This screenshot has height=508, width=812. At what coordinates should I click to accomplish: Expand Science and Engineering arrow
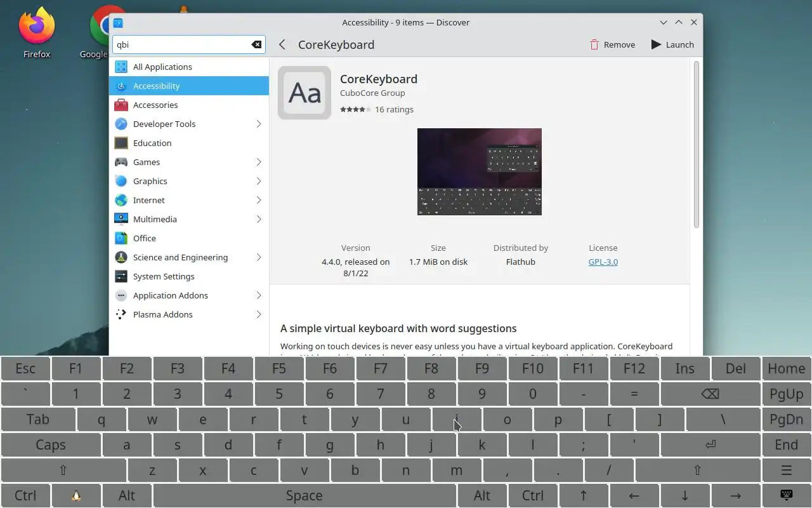259,257
